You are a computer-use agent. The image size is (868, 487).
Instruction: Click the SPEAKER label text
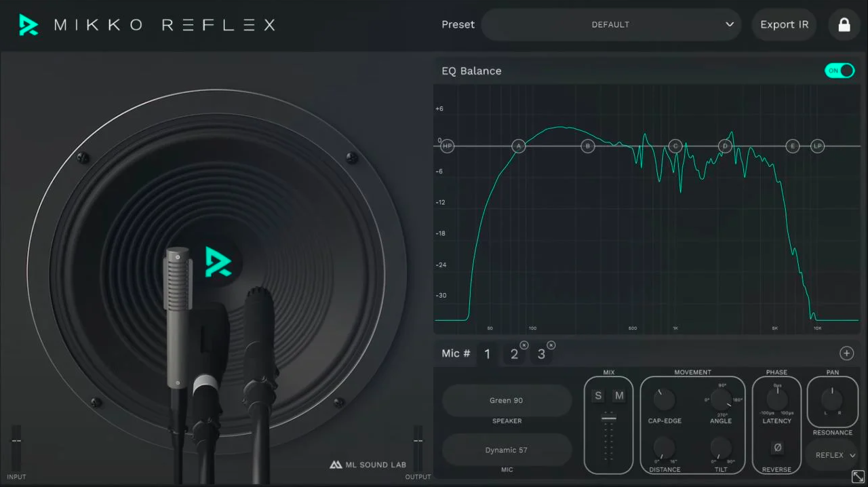(x=507, y=421)
